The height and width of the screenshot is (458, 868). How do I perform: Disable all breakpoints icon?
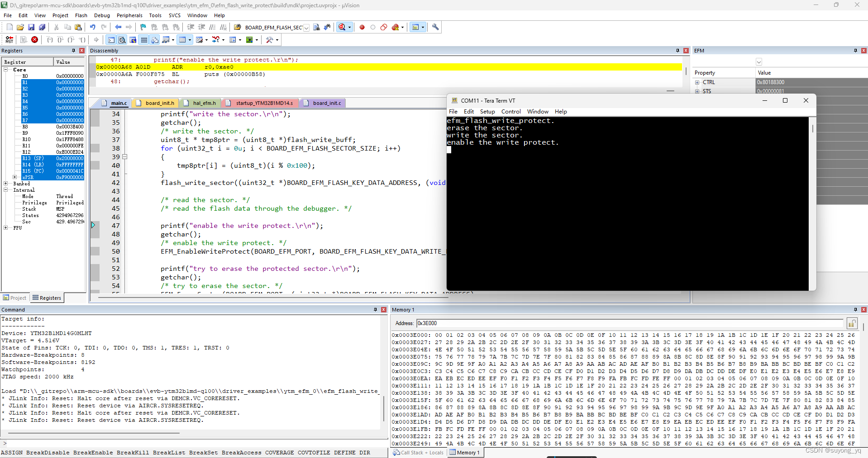(384, 27)
